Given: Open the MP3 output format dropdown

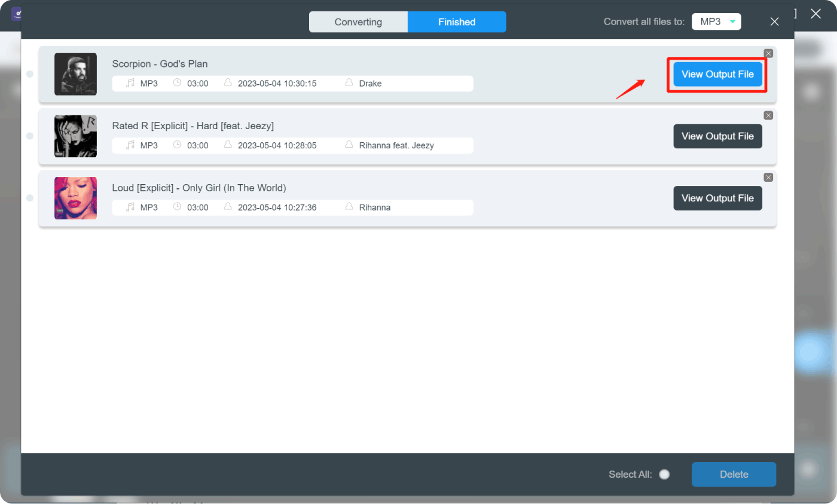Looking at the screenshot, I should pyautogui.click(x=716, y=22).
